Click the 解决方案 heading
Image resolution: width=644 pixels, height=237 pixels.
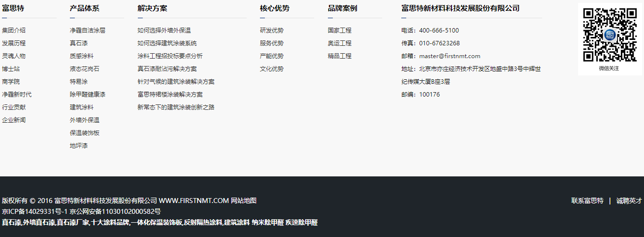153,8
